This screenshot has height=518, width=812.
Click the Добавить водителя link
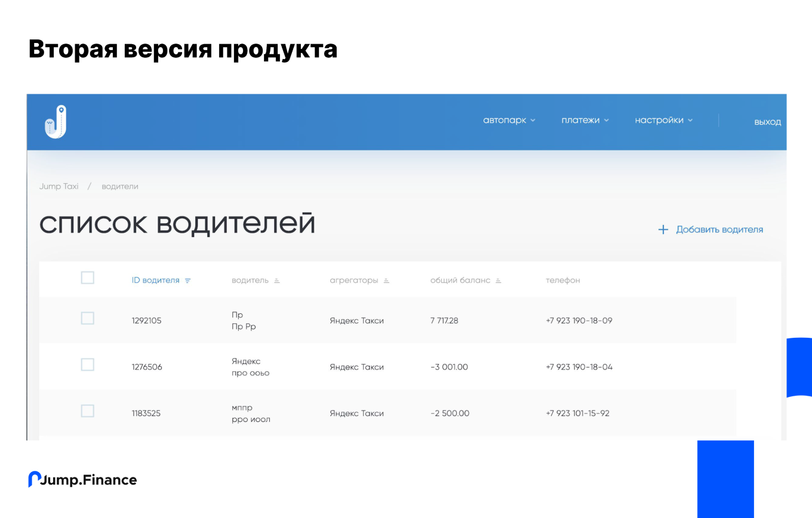pos(719,229)
